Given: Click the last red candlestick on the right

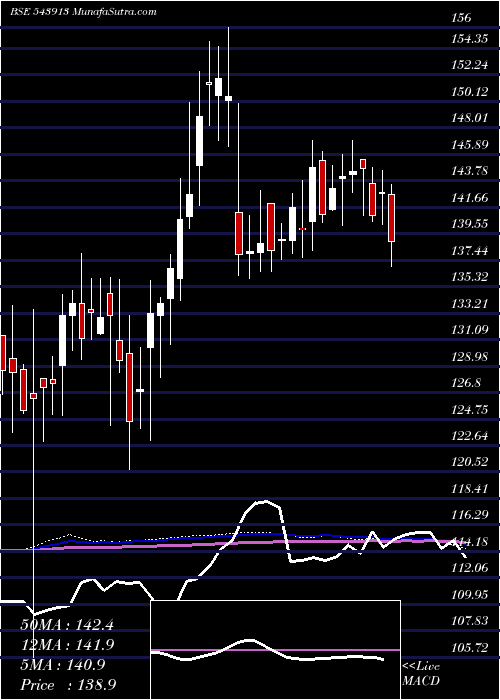Looking at the screenshot, I should (x=392, y=218).
